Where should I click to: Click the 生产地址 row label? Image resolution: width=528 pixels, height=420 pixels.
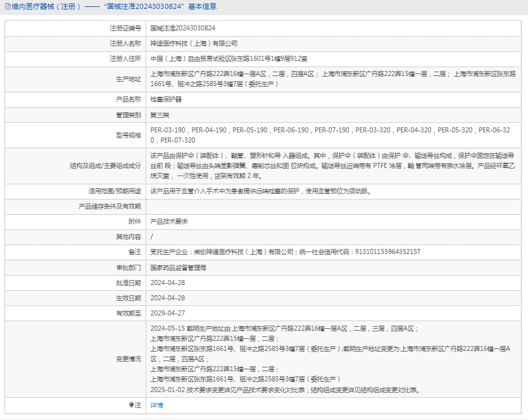pyautogui.click(x=129, y=79)
